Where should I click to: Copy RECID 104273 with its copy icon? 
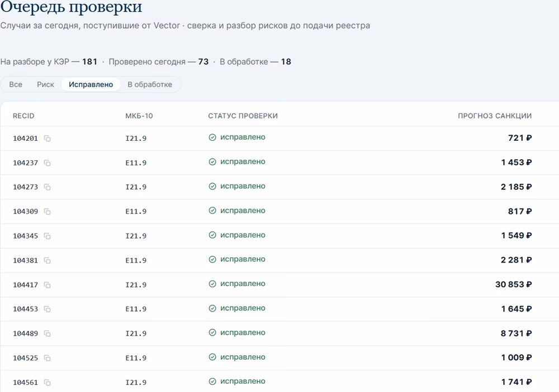47,187
